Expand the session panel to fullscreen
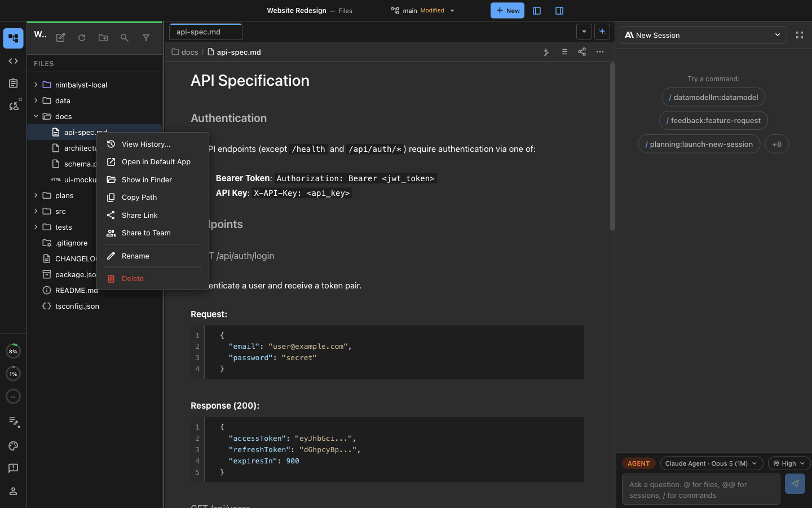This screenshot has height=508, width=812. 800,35
